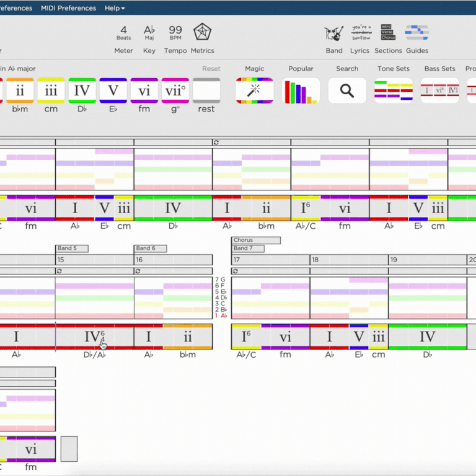Open the Tone Sets palette icon
Screen dimensions: 476x476
(x=394, y=90)
